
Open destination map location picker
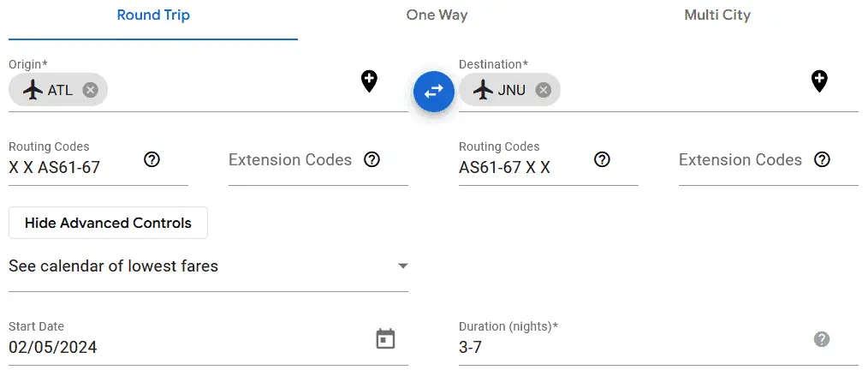819,82
